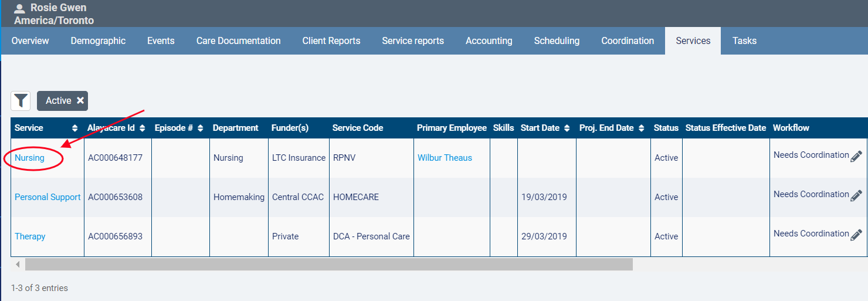Screen dimensions: 868x301
Task: Sort by Proj. End Date column
Action: tap(641, 128)
